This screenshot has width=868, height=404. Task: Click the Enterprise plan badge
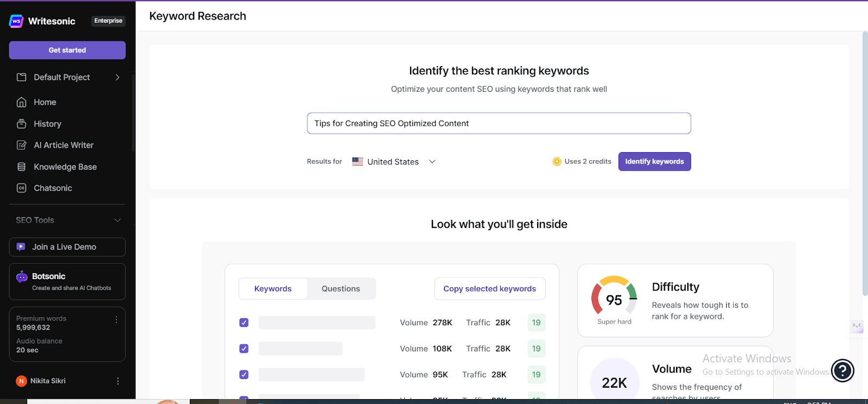(x=108, y=21)
